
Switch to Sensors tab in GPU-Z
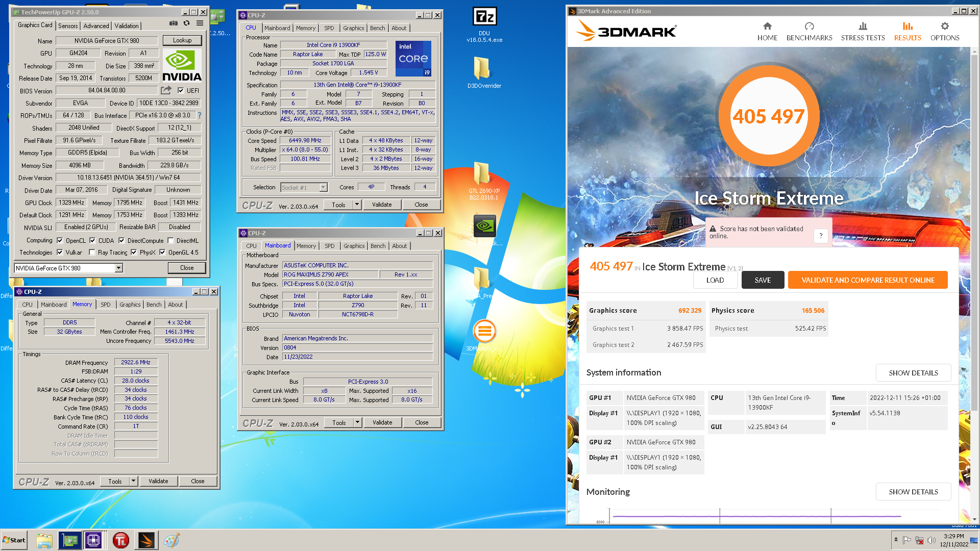[68, 26]
